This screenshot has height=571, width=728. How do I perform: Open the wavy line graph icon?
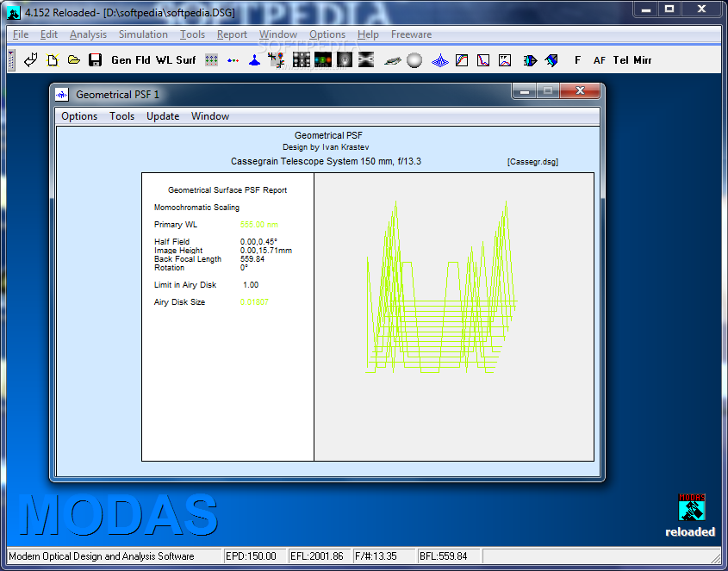505,60
